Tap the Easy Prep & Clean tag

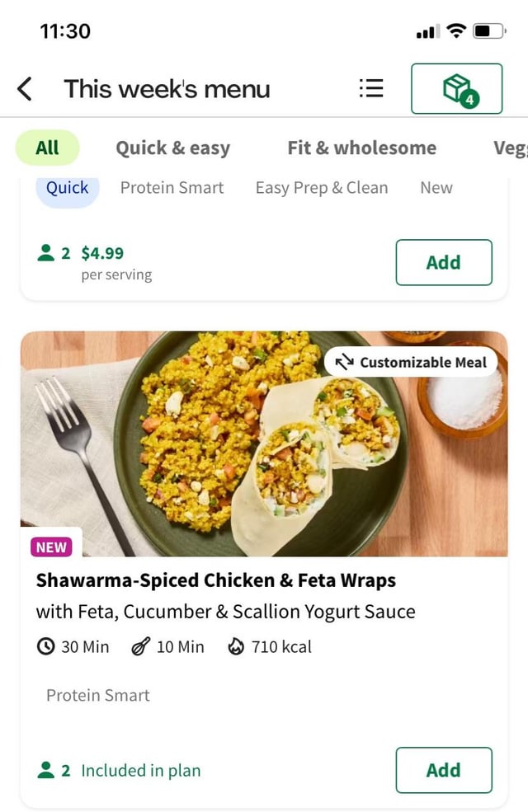click(x=321, y=188)
